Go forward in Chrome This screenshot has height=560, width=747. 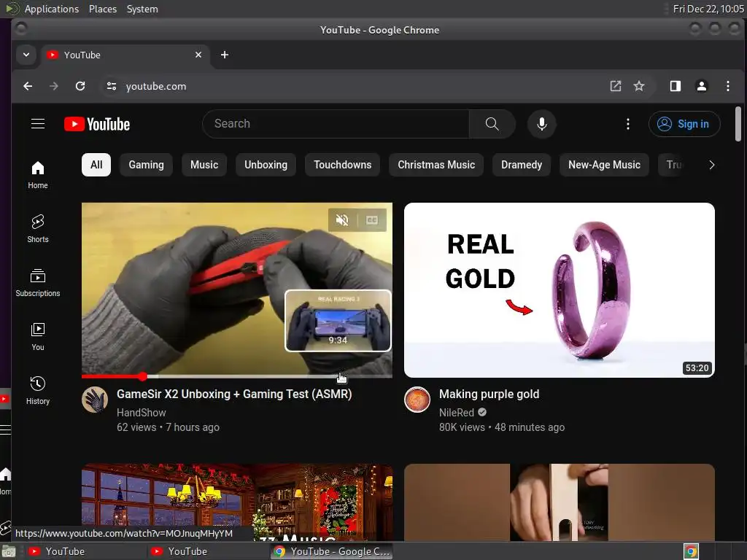(x=54, y=86)
